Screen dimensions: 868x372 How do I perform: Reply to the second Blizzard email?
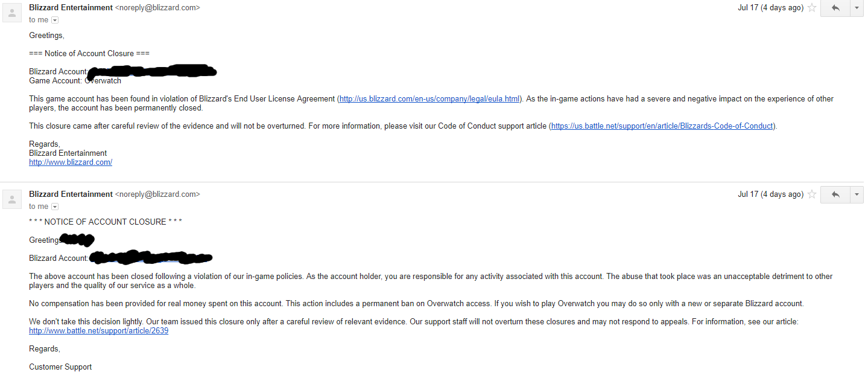tap(835, 194)
